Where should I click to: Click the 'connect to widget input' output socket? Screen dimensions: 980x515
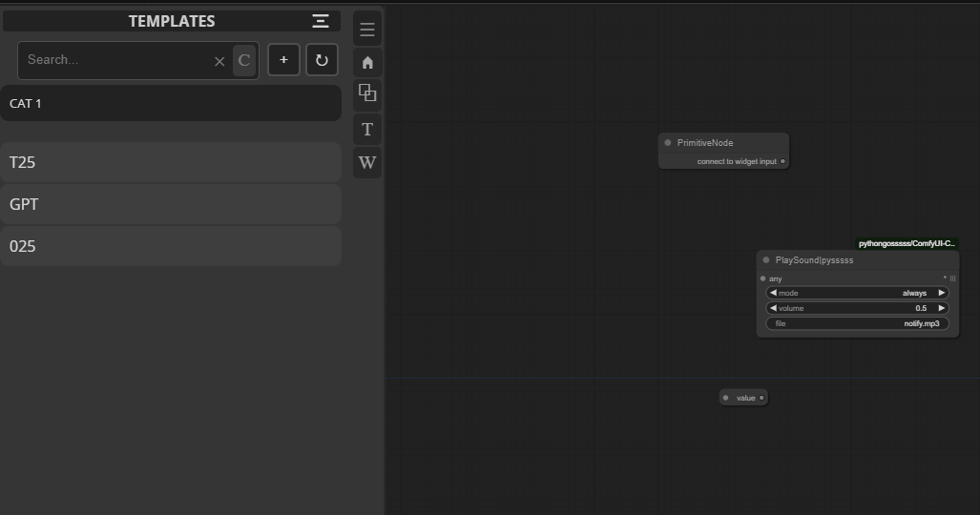(782, 161)
